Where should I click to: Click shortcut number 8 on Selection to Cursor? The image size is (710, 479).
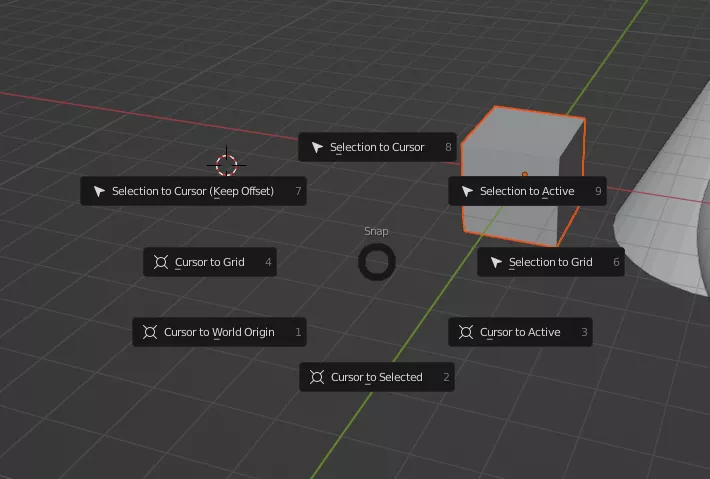[448, 147]
